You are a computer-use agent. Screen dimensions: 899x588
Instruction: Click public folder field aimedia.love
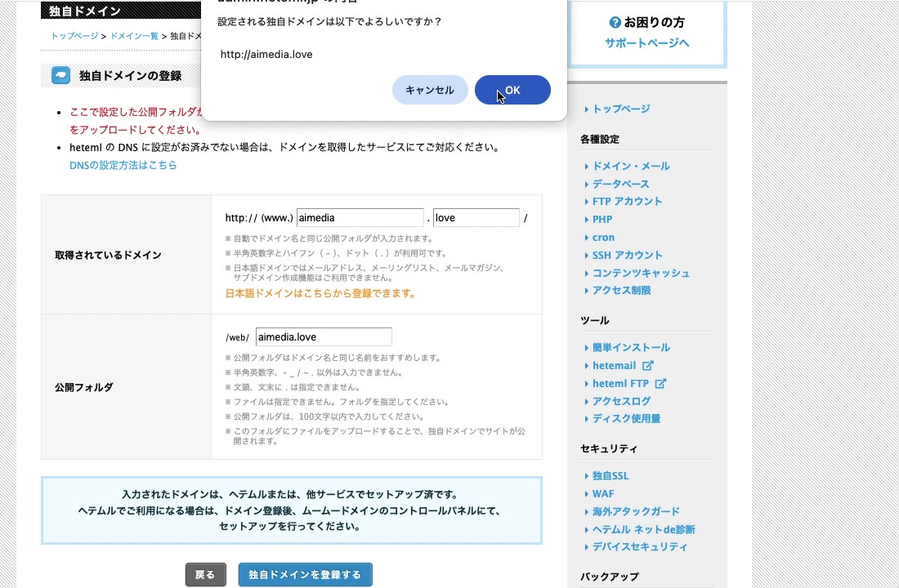click(324, 337)
